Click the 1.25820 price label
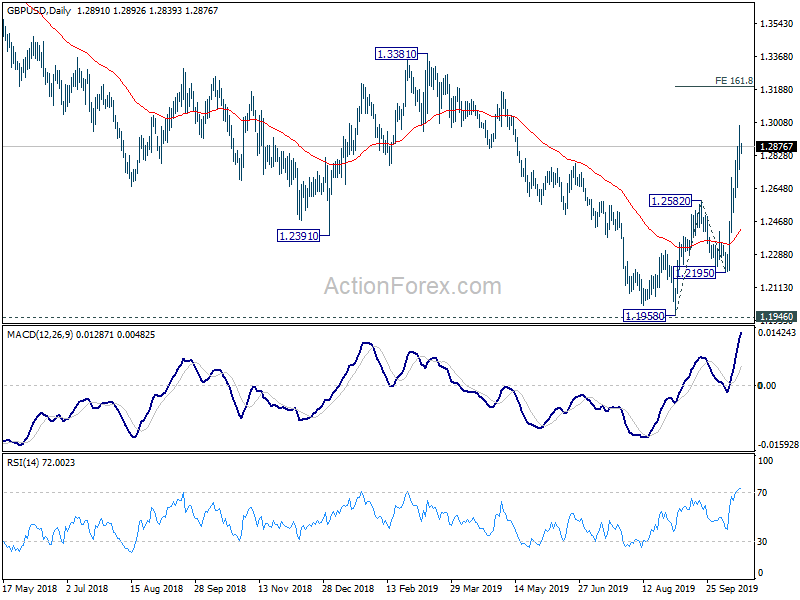 [x=670, y=201]
